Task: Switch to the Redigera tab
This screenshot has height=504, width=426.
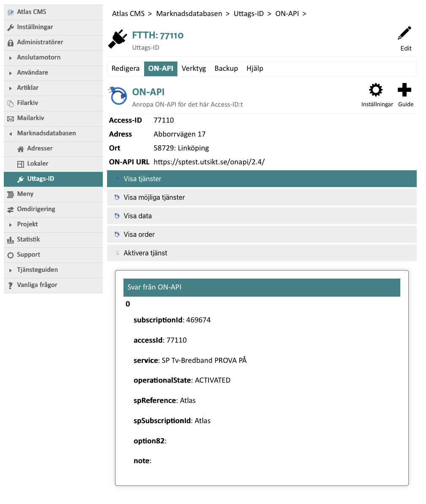Action: pyautogui.click(x=125, y=68)
